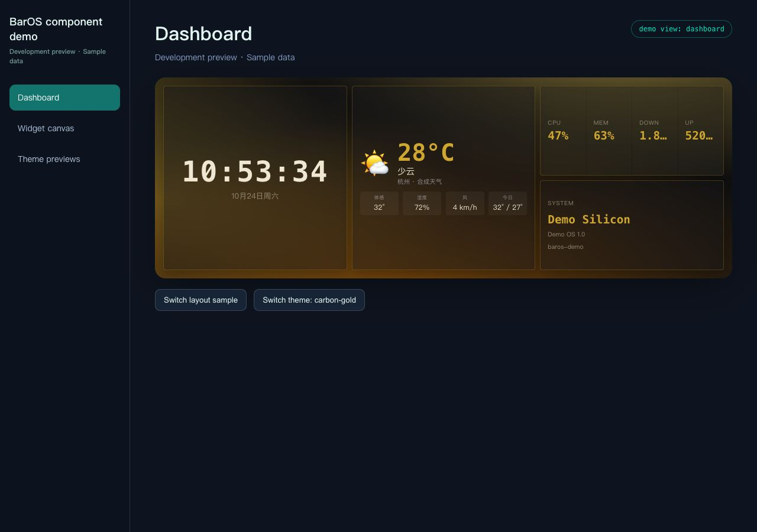Screen dimensions: 757x532
Task: Click the BarOS component demo title
Action: pyautogui.click(x=56, y=29)
